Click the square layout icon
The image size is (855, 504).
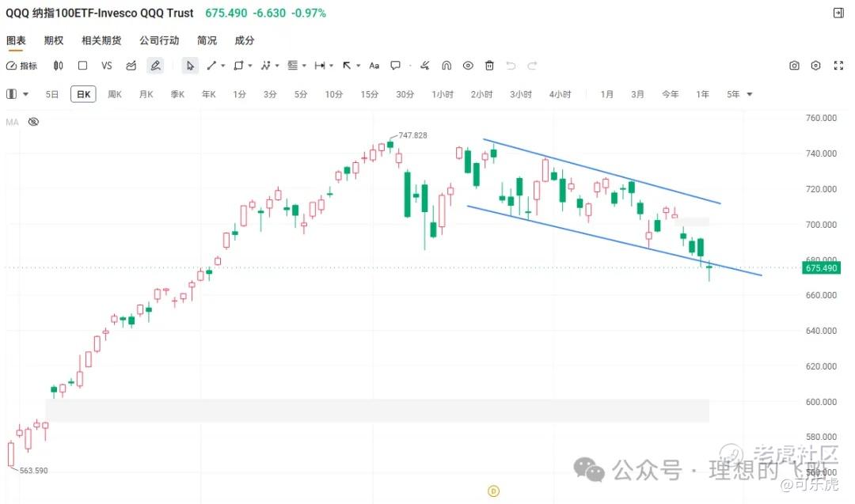coord(83,66)
